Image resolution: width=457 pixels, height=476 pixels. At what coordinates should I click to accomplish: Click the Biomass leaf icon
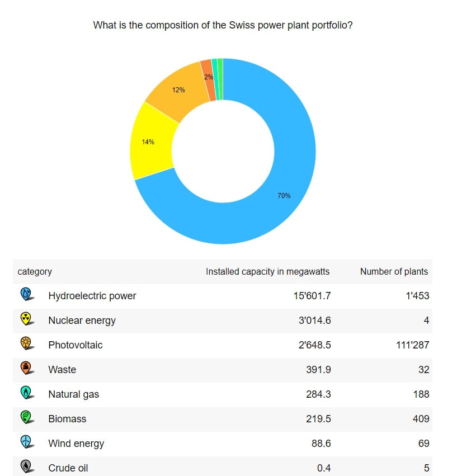tap(26, 417)
